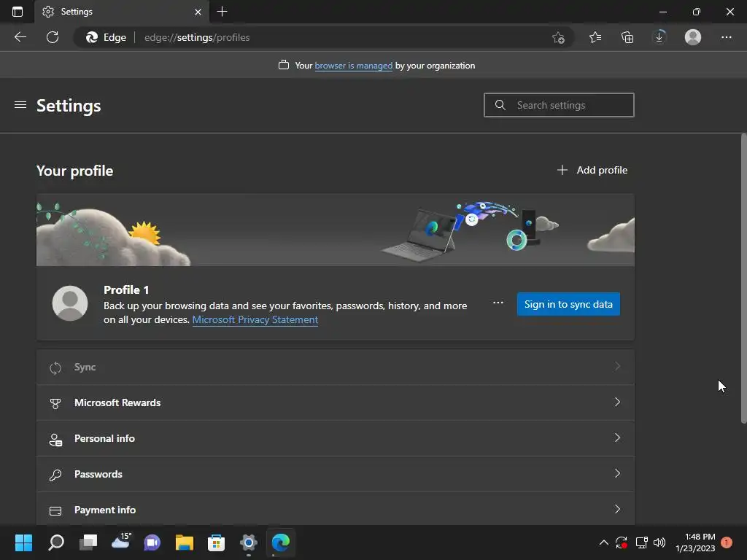Open the clock and date

[x=695, y=542]
